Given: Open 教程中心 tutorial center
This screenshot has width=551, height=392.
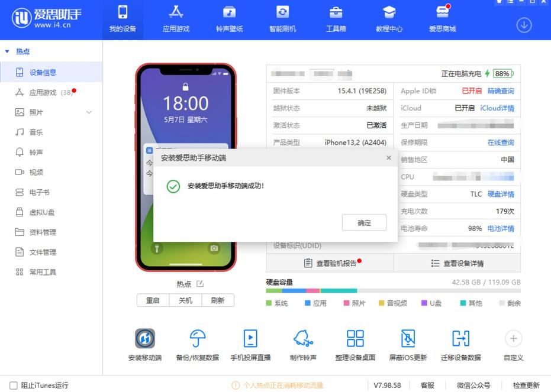Looking at the screenshot, I should tap(389, 20).
